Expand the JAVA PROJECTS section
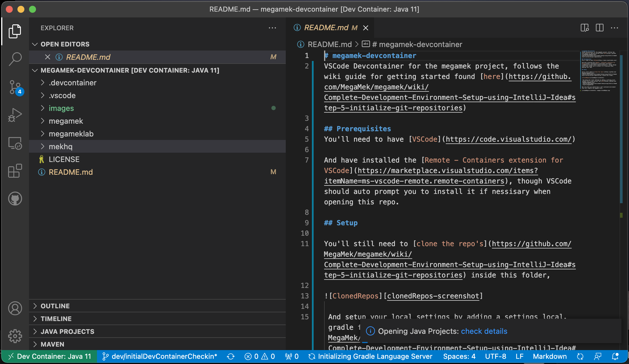Viewport: 629px width, 364px height. pyautogui.click(x=67, y=331)
